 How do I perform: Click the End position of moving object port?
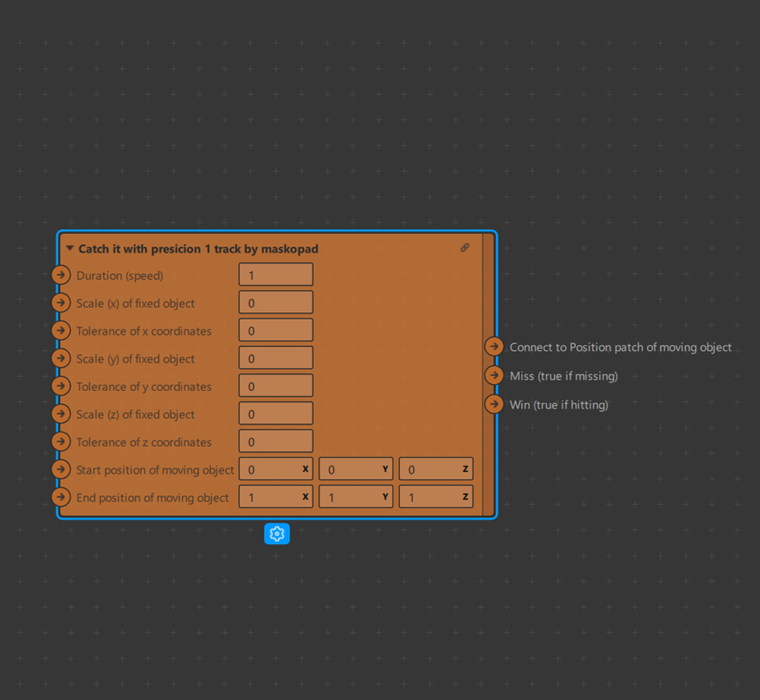coord(61,497)
